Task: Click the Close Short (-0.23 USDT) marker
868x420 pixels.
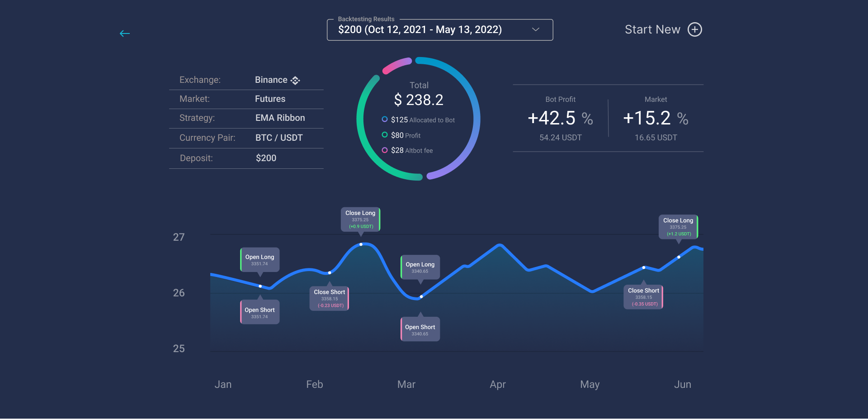Action: pyautogui.click(x=330, y=298)
